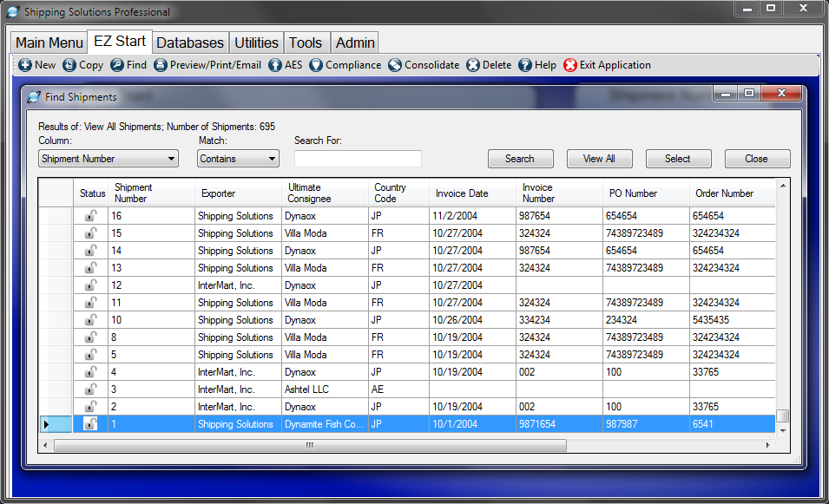Click the lock status icon for shipment 3

[90, 389]
